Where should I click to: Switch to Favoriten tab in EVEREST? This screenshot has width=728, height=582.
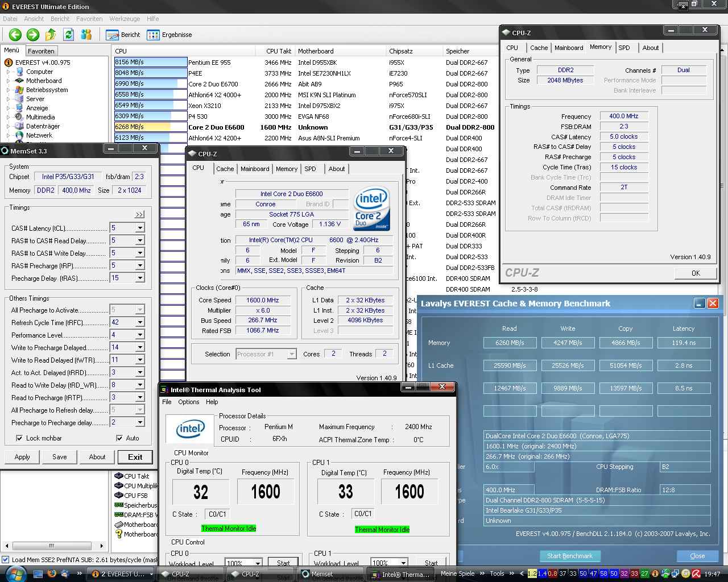pyautogui.click(x=41, y=51)
